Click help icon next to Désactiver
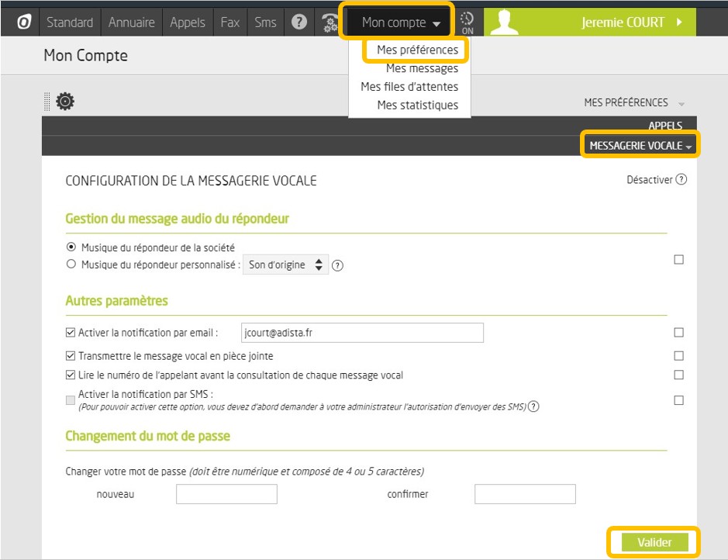Screen dimensions: 728x560 tap(681, 180)
